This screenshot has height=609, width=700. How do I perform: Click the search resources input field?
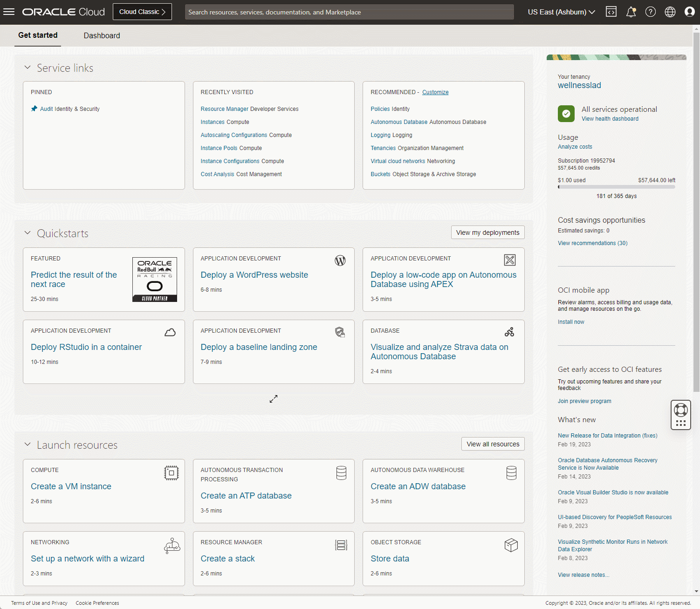[349, 12]
